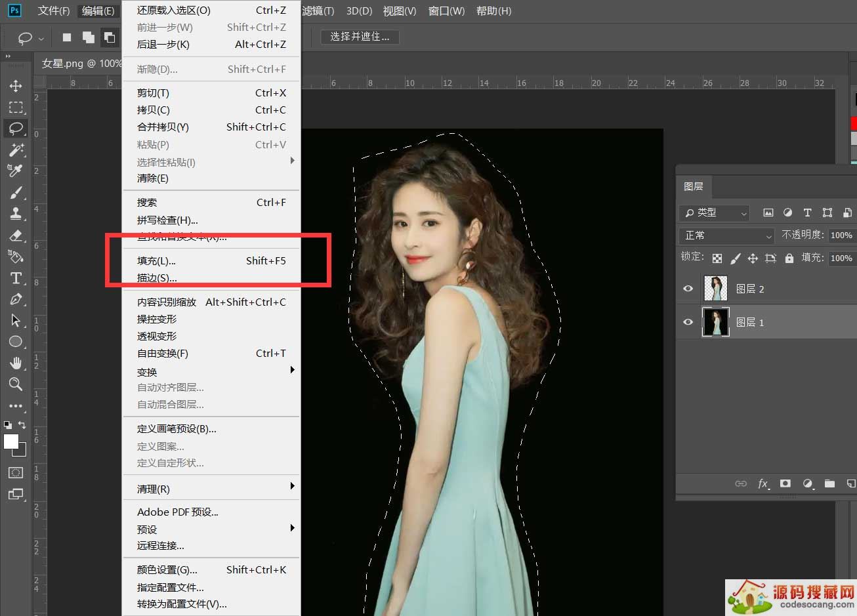Choose 内容识别缩放 menu item
The height and width of the screenshot is (616, 857).
tap(211, 302)
